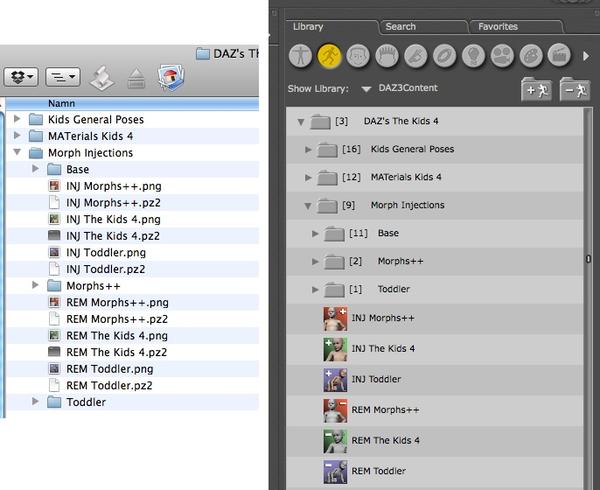Viewport: 600px width, 490px height.
Task: Switch to the Library tab
Action: (308, 26)
